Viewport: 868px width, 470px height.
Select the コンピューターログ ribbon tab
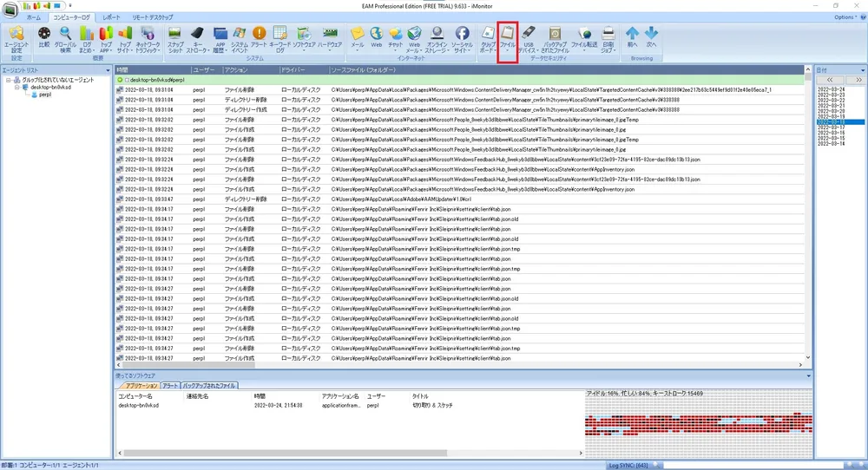(x=71, y=17)
